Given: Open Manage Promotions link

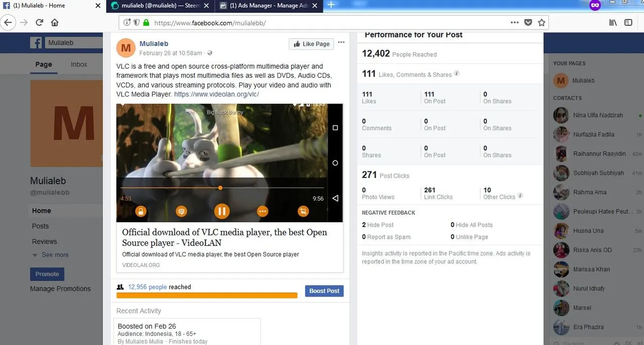Looking at the screenshot, I should tap(60, 289).
